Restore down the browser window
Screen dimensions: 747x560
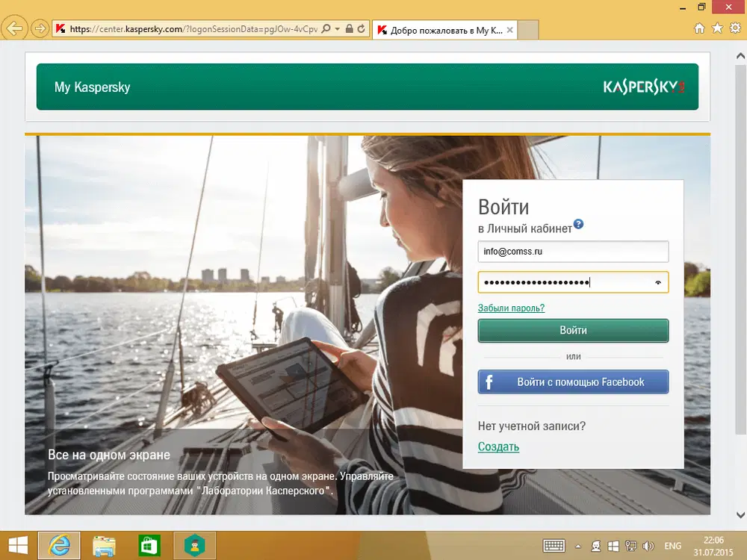click(x=701, y=7)
